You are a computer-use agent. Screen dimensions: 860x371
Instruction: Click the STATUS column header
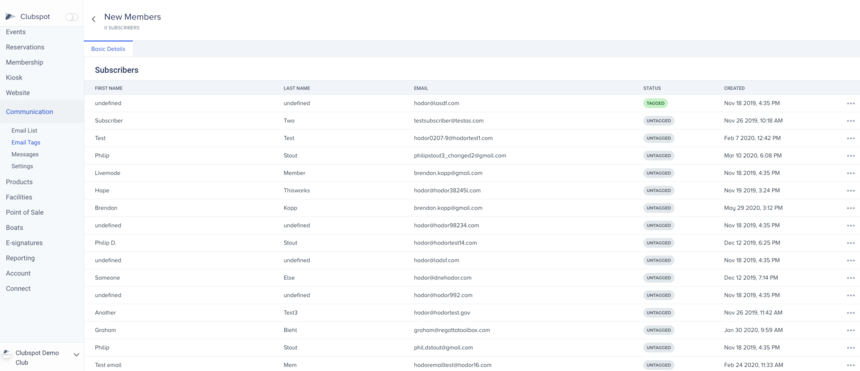coord(652,88)
